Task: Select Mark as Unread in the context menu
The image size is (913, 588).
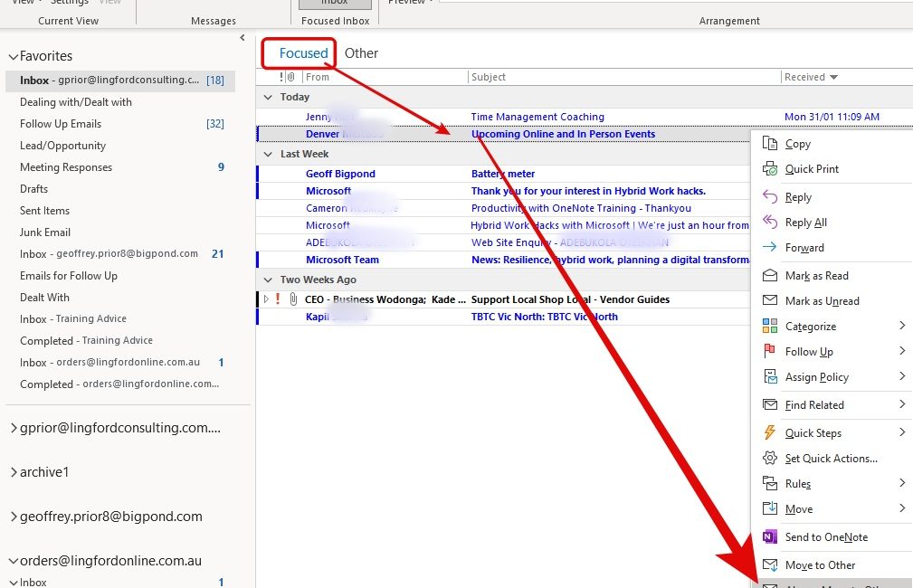Action: click(823, 301)
